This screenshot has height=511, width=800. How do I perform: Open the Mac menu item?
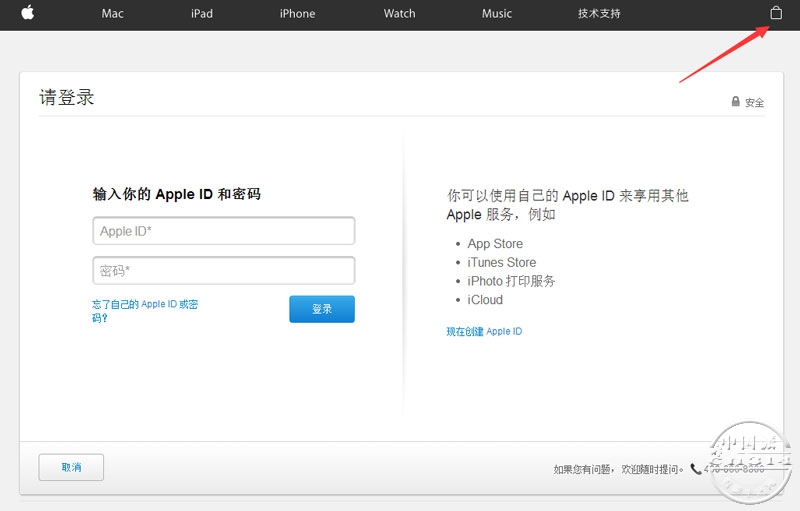pos(112,14)
